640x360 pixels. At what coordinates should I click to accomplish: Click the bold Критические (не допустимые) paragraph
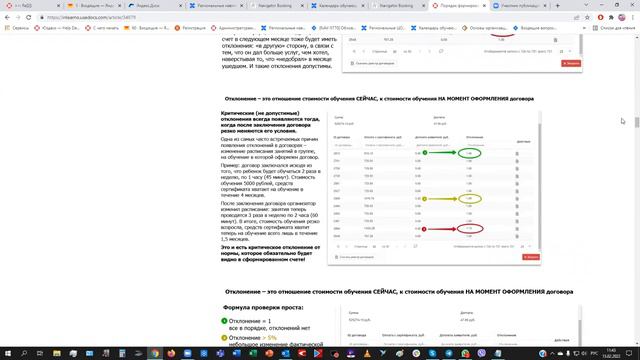(270, 122)
